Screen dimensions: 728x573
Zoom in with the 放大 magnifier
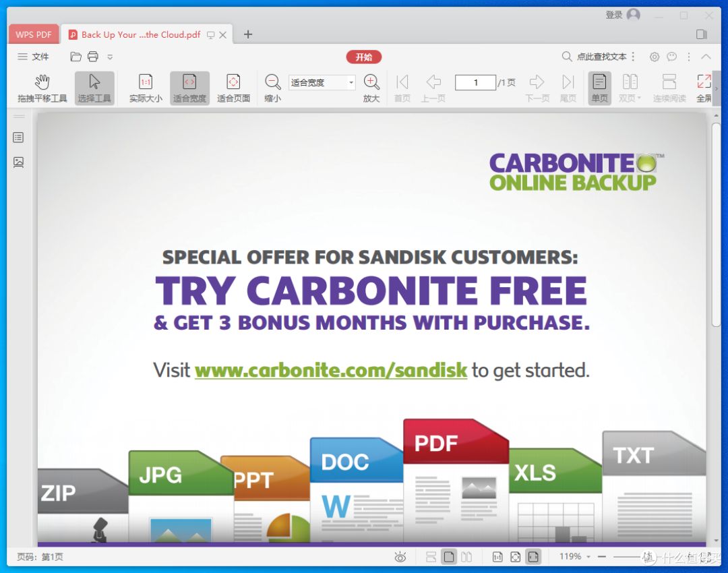tap(371, 88)
